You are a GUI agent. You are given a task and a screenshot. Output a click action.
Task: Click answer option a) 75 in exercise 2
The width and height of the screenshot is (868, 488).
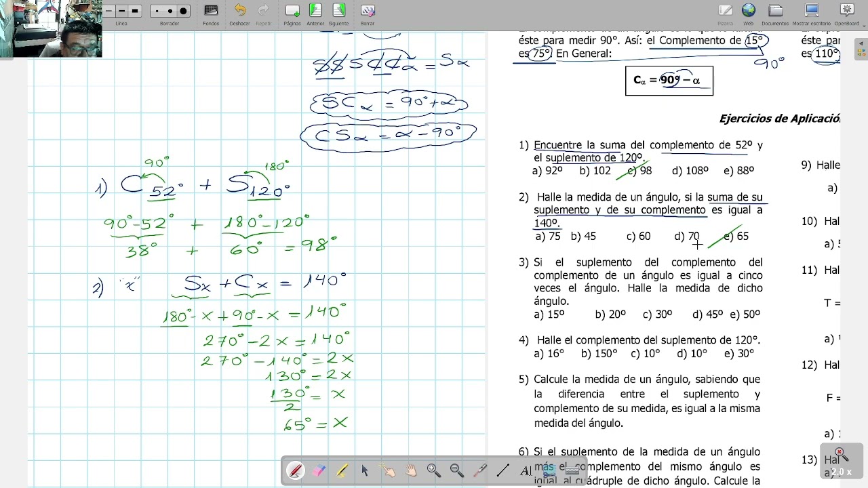(548, 237)
